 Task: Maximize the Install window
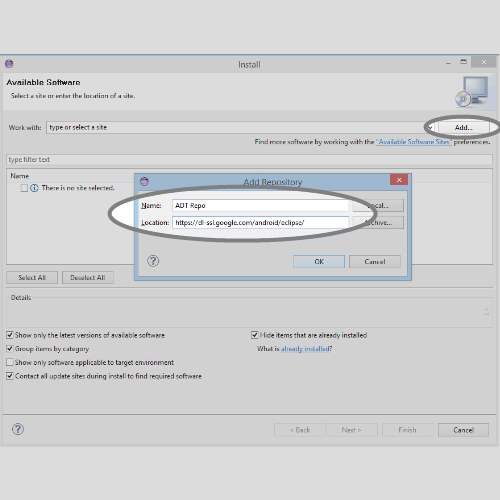463,62
